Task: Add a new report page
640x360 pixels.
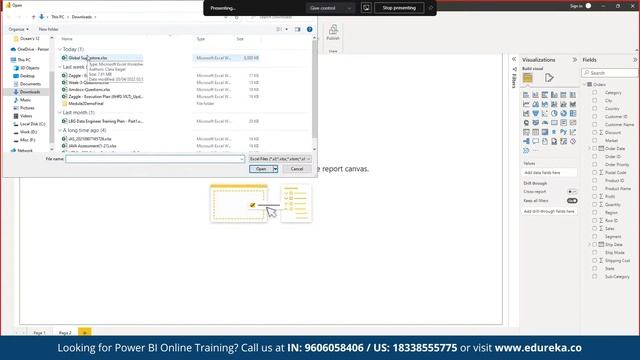Action: [85, 332]
